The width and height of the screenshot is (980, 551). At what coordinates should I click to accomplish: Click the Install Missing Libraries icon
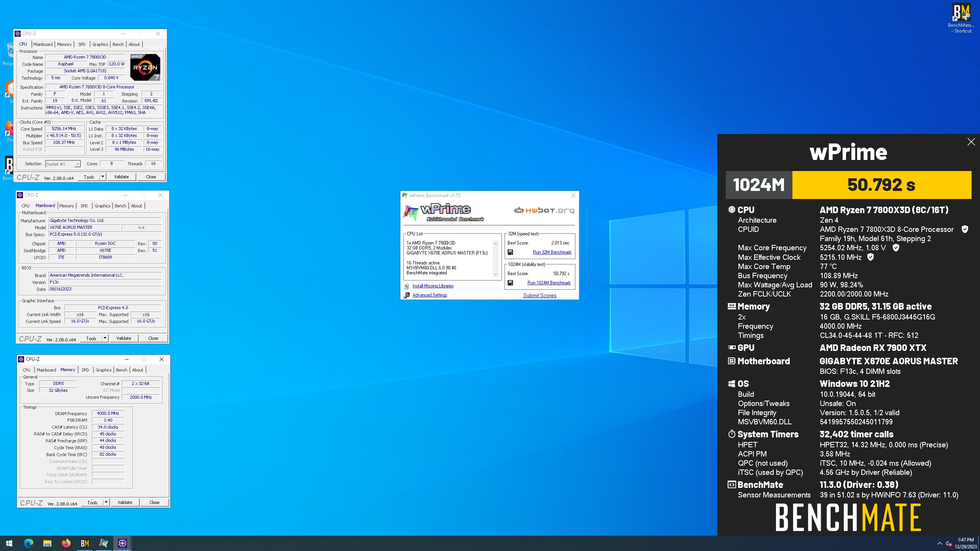coord(407,286)
